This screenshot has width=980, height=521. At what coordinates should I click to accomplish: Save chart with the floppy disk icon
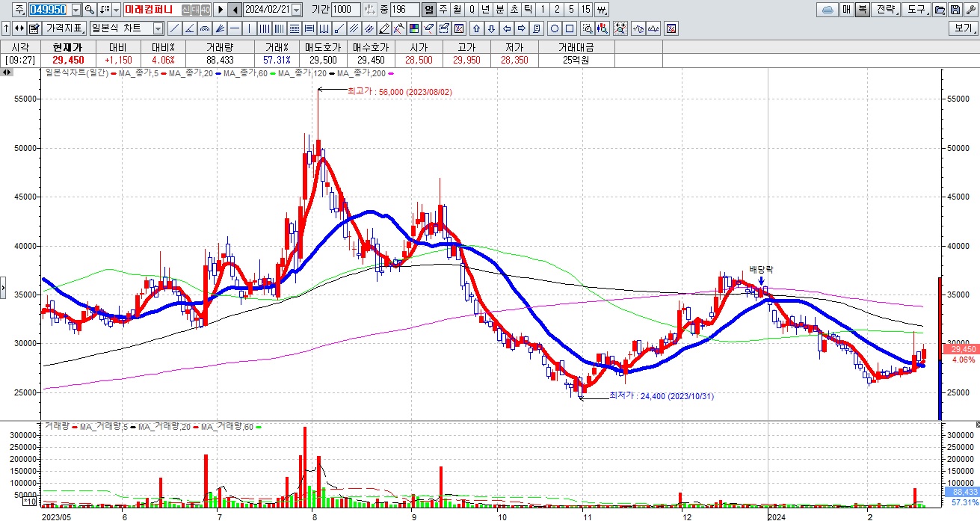coord(955,10)
